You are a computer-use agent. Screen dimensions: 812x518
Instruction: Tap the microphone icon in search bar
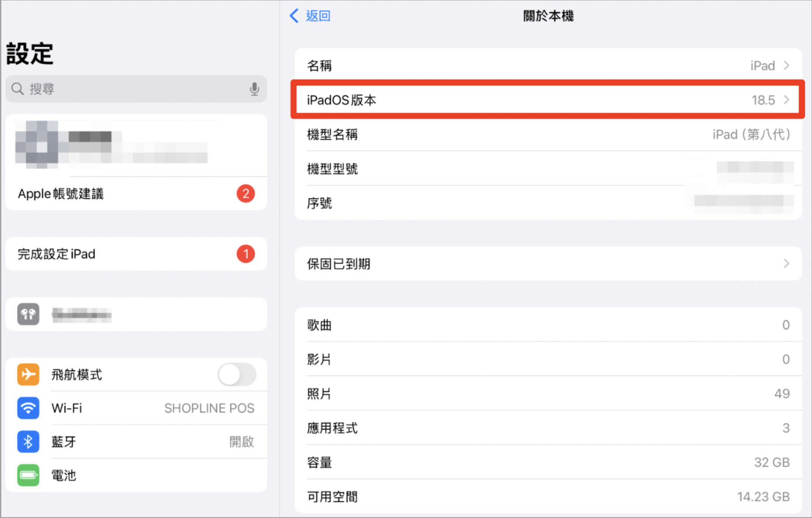(x=254, y=89)
